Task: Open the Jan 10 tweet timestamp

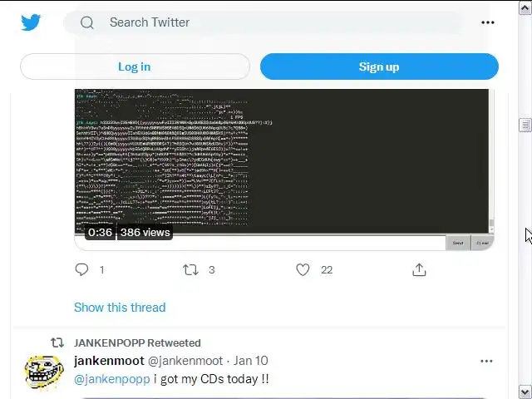Action: pyautogui.click(x=250, y=361)
